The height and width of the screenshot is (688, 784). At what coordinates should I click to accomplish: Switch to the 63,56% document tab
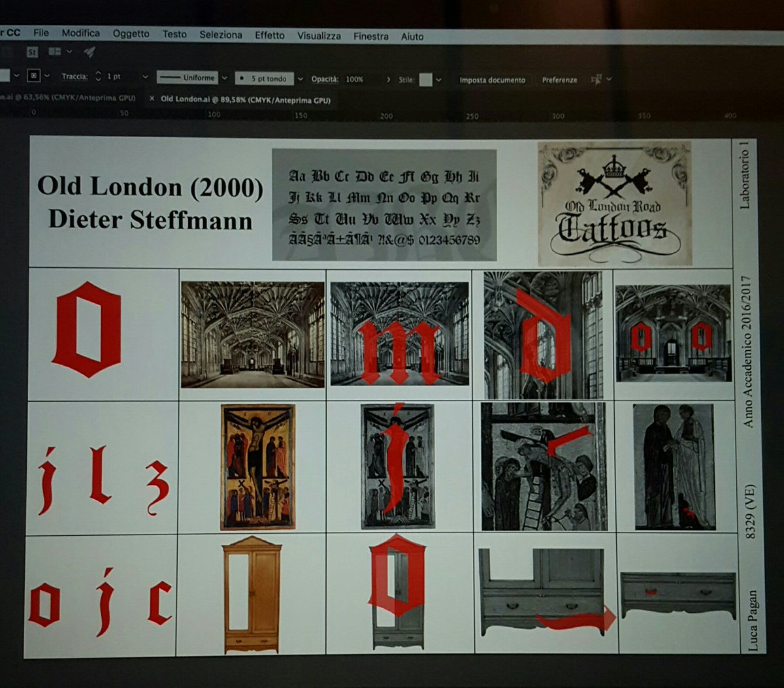(x=68, y=98)
